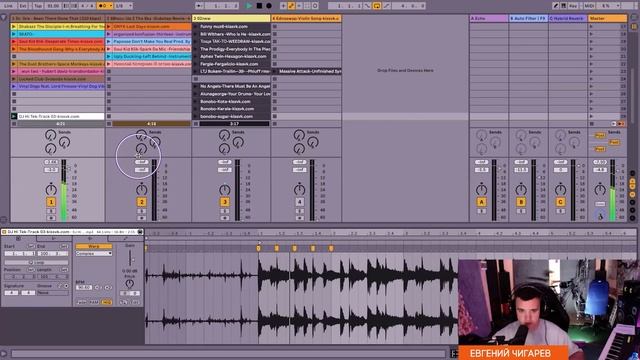This screenshot has width=640, height=360.
Task: Start playback with the transport Play button
Action: point(249,6)
